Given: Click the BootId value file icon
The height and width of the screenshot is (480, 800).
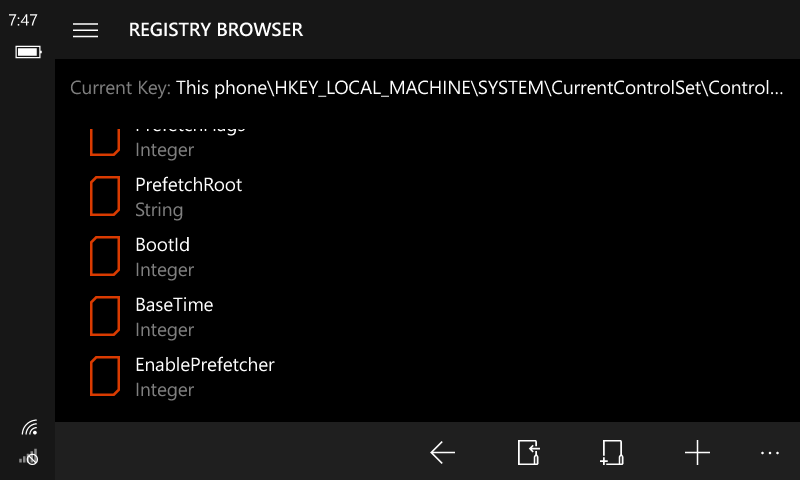Looking at the screenshot, I should click(x=105, y=256).
